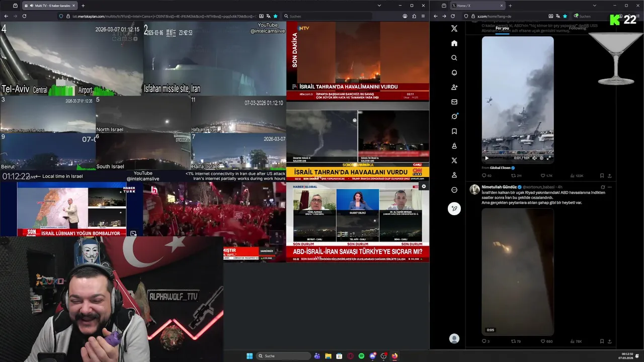Enter fullscreen on the ship video
This screenshot has height=362, width=644.
[x=548, y=158]
